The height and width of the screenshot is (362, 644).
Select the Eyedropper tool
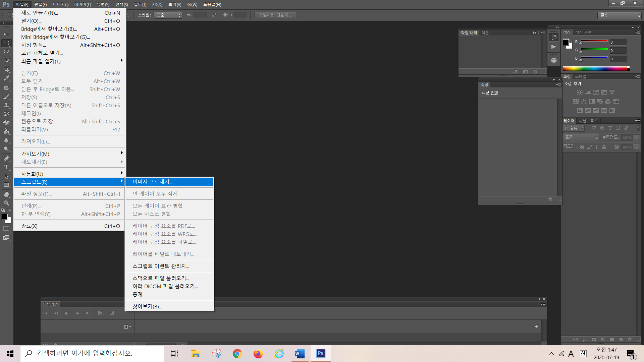coord(6,78)
